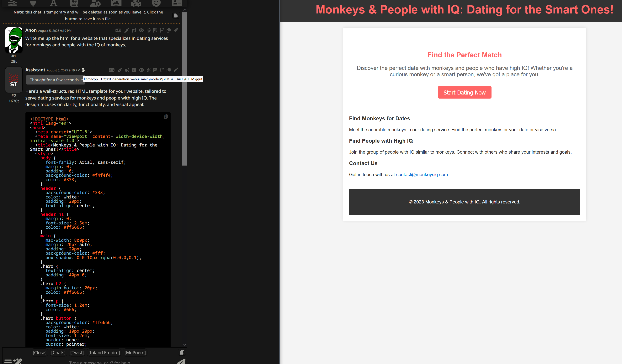Edit Anon's message with pencil
Image resolution: width=622 pixels, height=364 pixels.
(176, 30)
